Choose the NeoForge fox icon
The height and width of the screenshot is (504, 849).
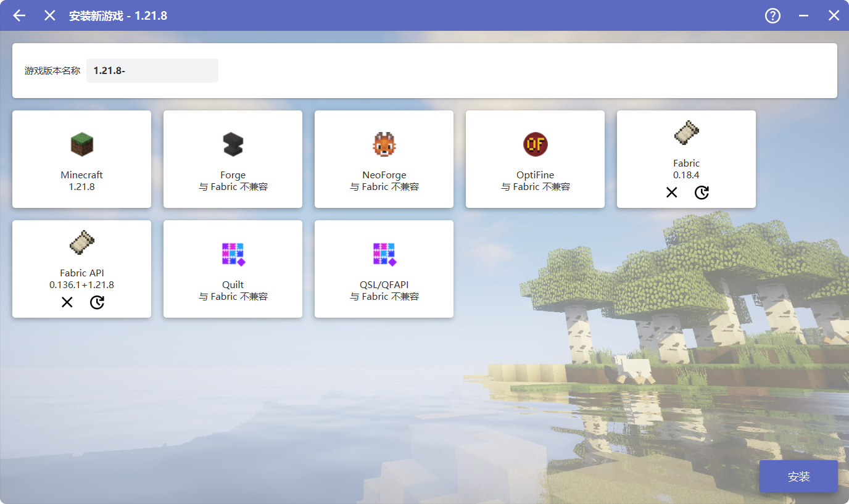384,144
